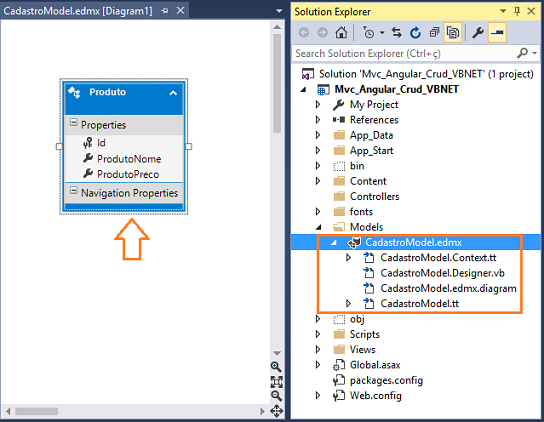The height and width of the screenshot is (422, 544).
Task: Expand the CadastroModel.Context.tt node
Action: (x=348, y=258)
